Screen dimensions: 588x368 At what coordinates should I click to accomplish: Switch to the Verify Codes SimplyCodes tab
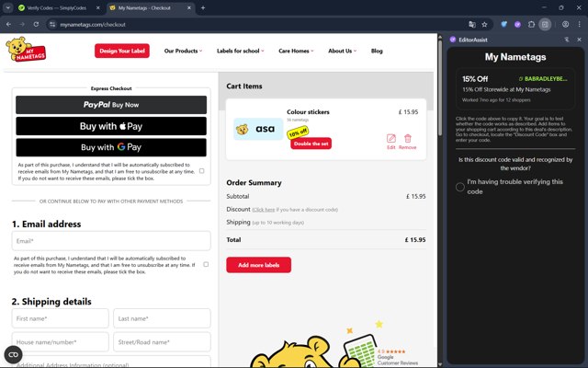click(x=56, y=7)
